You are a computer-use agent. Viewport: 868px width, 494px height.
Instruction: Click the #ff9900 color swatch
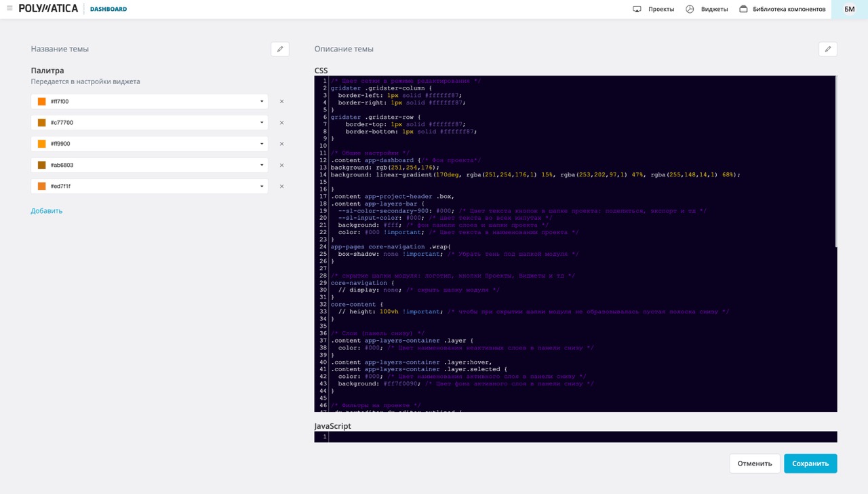coord(41,144)
